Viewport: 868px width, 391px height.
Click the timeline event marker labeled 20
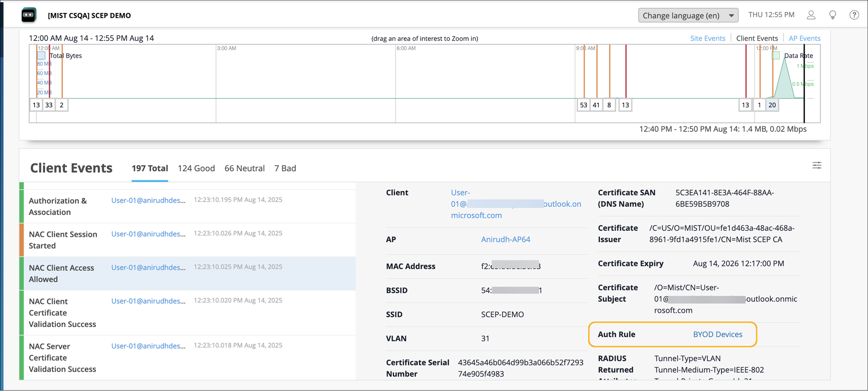(x=772, y=105)
